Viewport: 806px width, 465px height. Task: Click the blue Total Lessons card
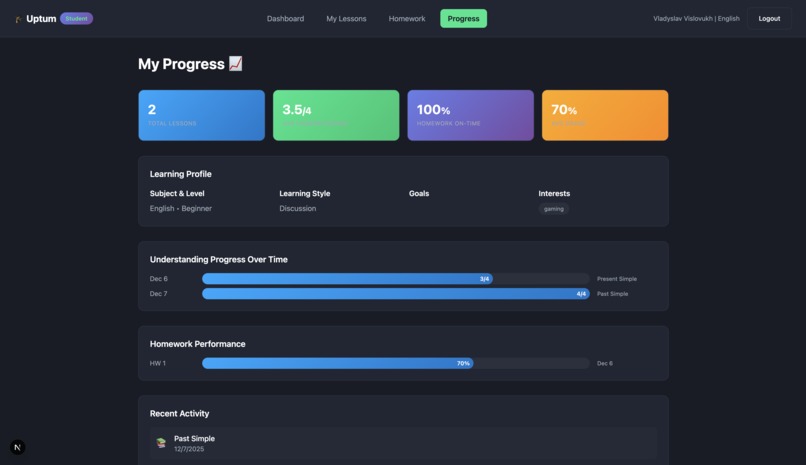[x=202, y=115]
